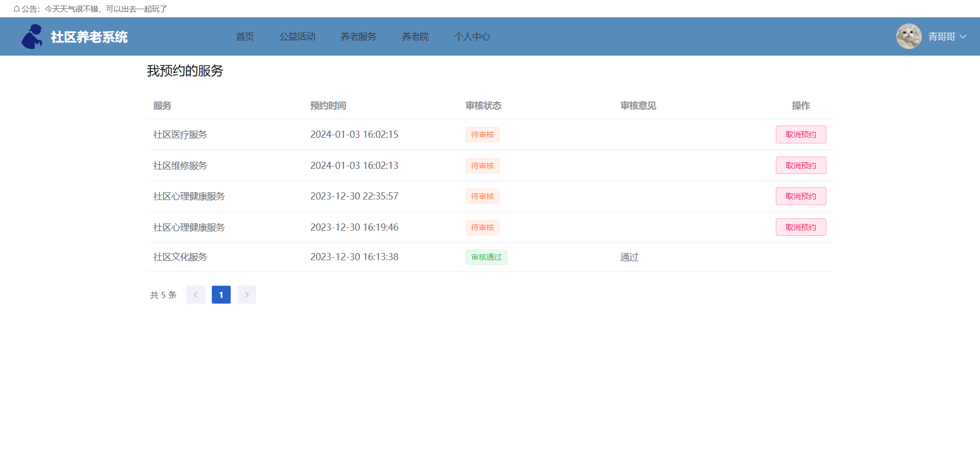Go to the previous page arrow

click(195, 295)
